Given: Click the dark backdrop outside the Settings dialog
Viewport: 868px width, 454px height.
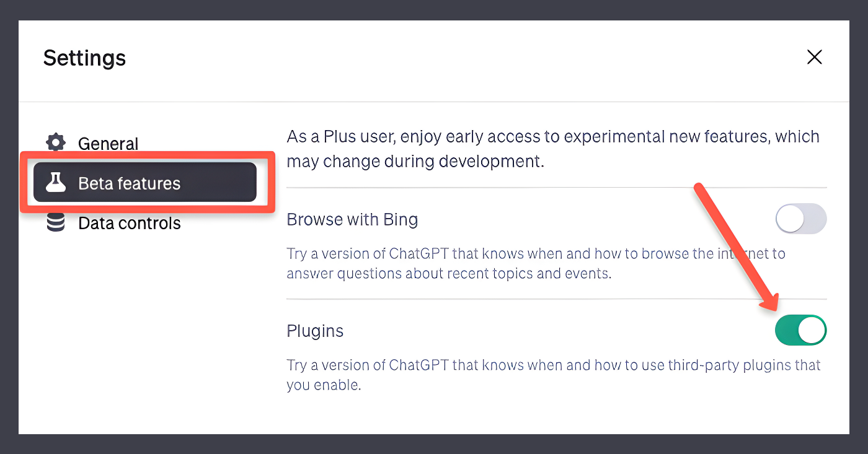Looking at the screenshot, I should (434, 9).
